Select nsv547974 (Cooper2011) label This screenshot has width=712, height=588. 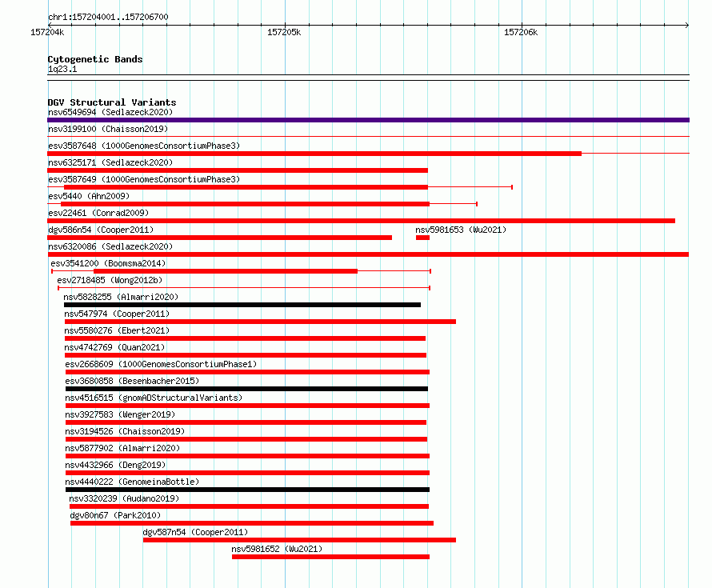point(117,314)
